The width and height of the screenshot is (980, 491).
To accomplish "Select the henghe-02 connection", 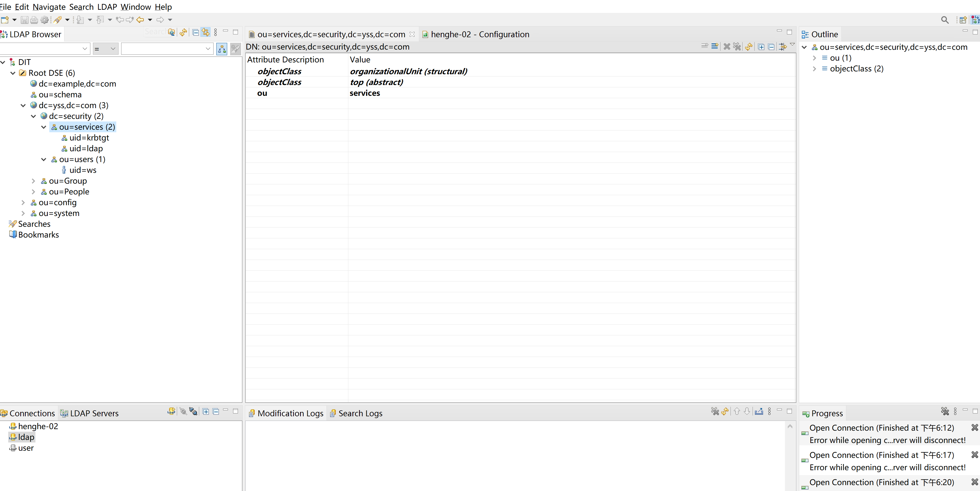I will [38, 426].
